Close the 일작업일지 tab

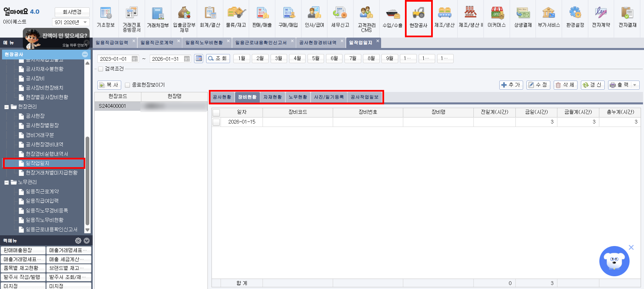point(378,41)
